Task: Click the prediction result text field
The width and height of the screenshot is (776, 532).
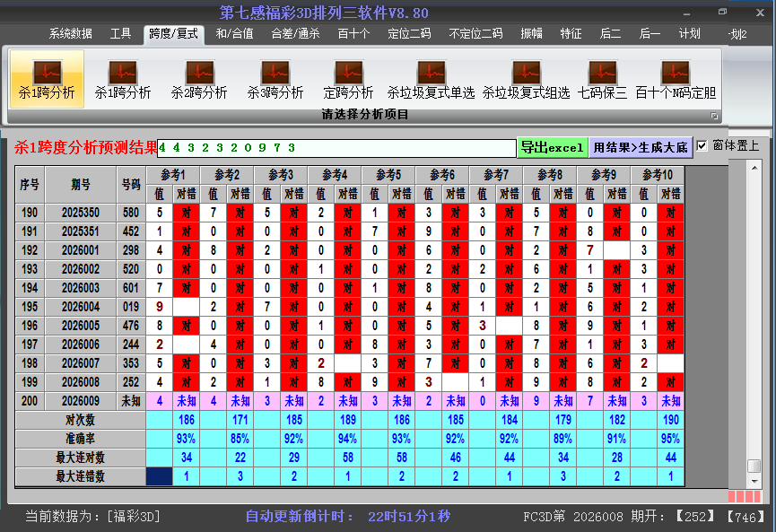Action: pos(336,147)
